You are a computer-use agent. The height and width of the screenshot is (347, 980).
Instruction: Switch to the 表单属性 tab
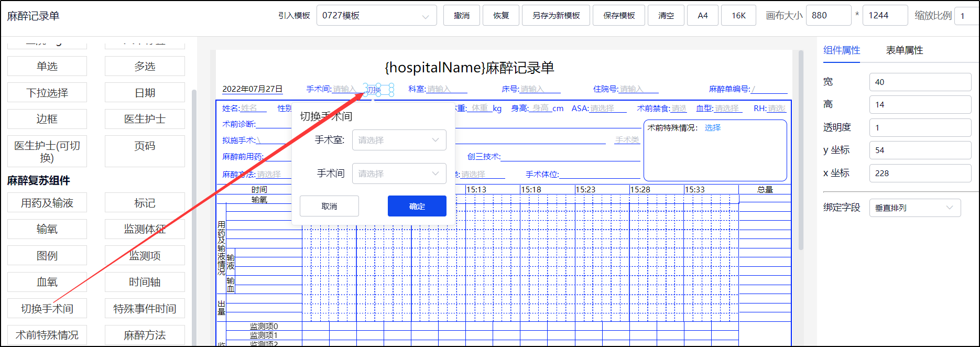coord(905,50)
